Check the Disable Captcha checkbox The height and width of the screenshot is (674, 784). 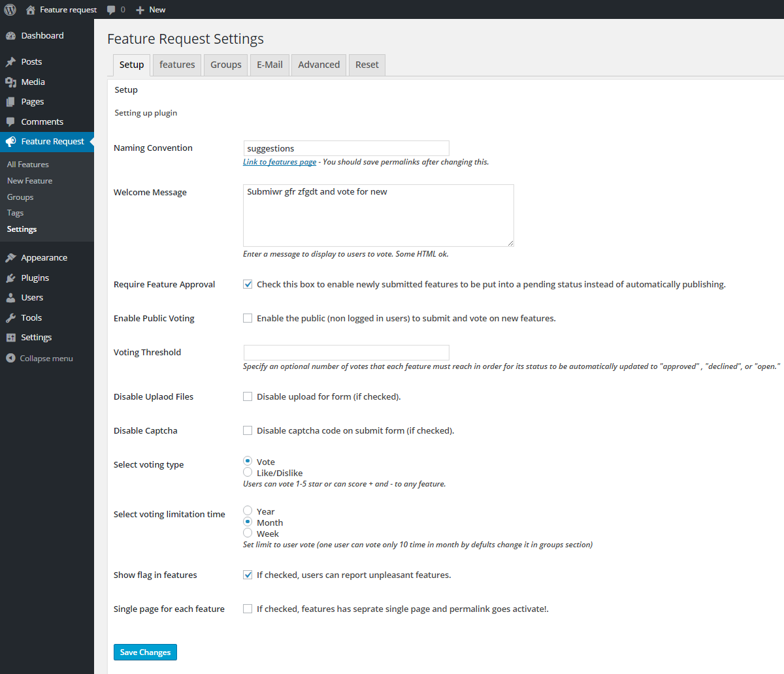[x=248, y=430]
